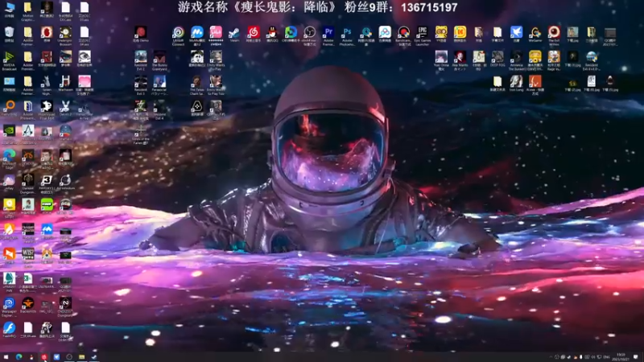
Task: Open the Everything search shortcut
Action: [9, 109]
